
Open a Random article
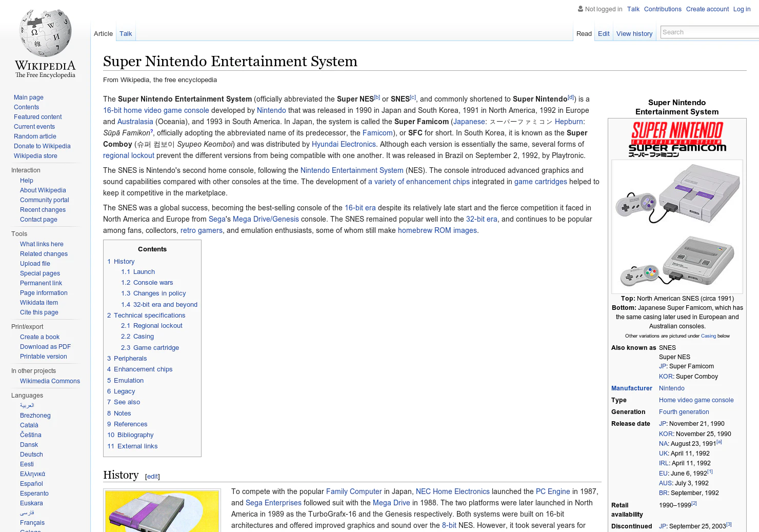click(35, 136)
